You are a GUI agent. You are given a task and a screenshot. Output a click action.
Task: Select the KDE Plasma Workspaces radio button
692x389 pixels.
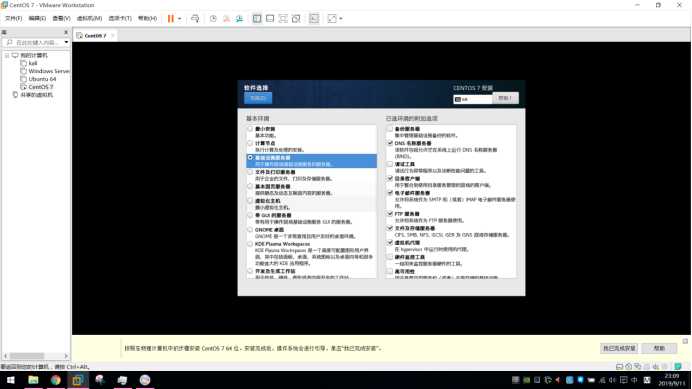click(x=250, y=244)
